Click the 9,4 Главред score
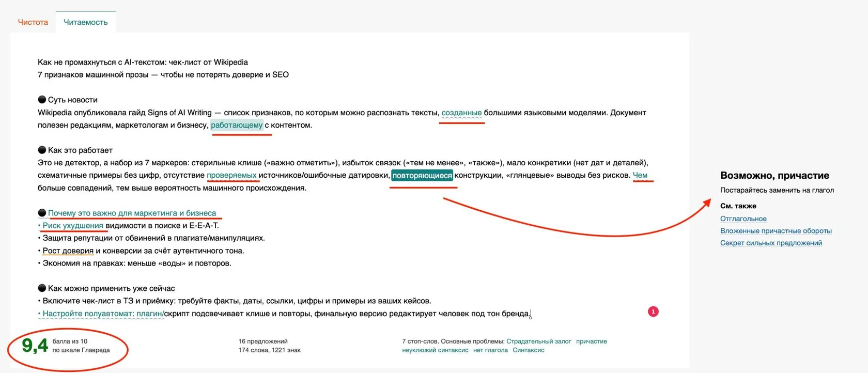Screen dimensions: 868x373 [35, 345]
